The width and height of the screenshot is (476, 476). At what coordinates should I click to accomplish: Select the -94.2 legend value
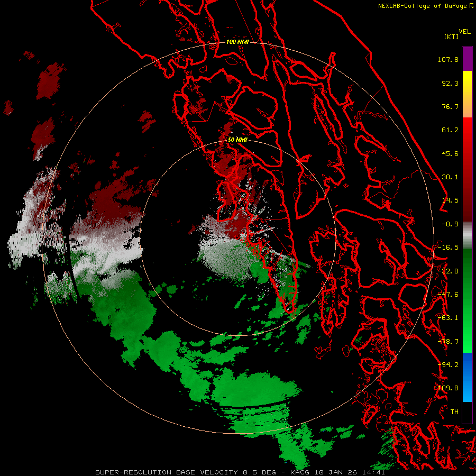(448, 364)
